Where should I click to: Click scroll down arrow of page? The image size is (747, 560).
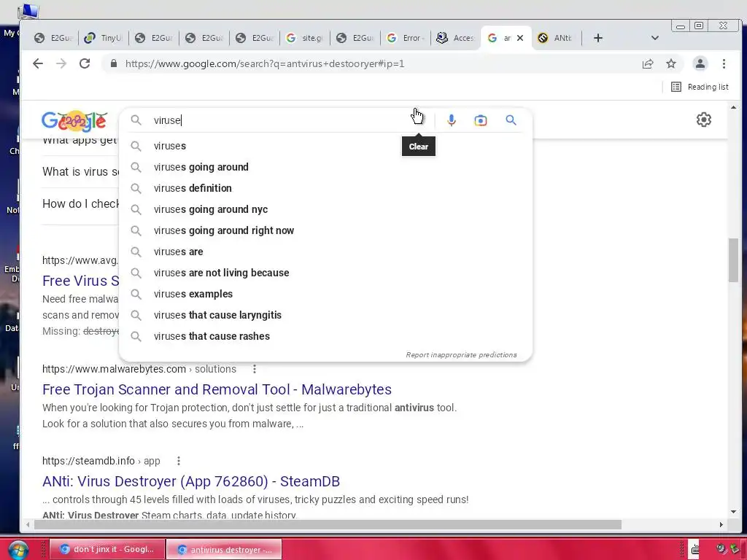(733, 512)
